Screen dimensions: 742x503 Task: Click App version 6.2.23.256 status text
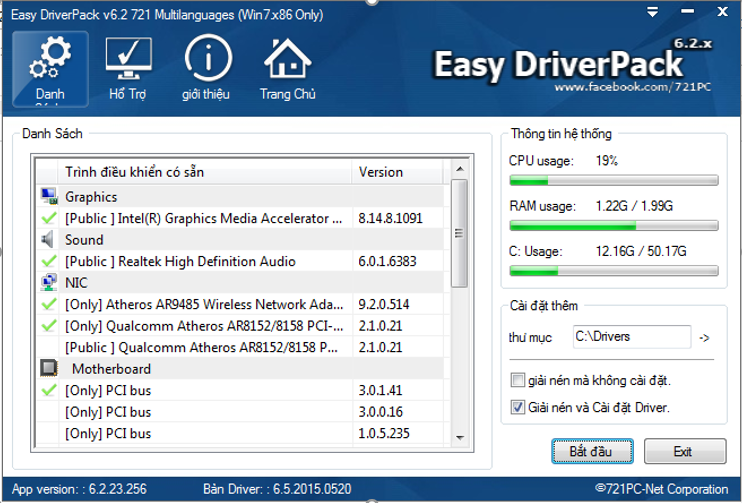80,489
